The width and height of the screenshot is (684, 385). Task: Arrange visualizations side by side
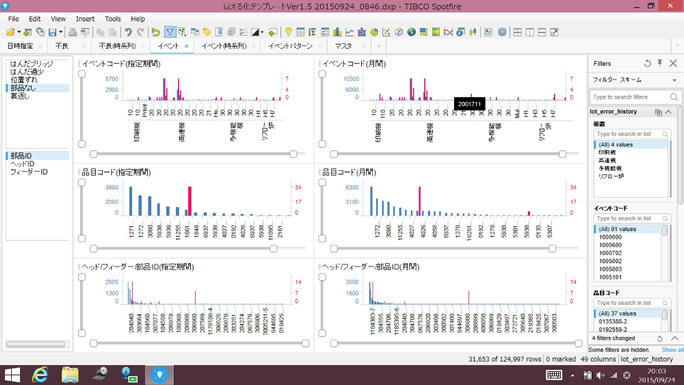(x=530, y=32)
